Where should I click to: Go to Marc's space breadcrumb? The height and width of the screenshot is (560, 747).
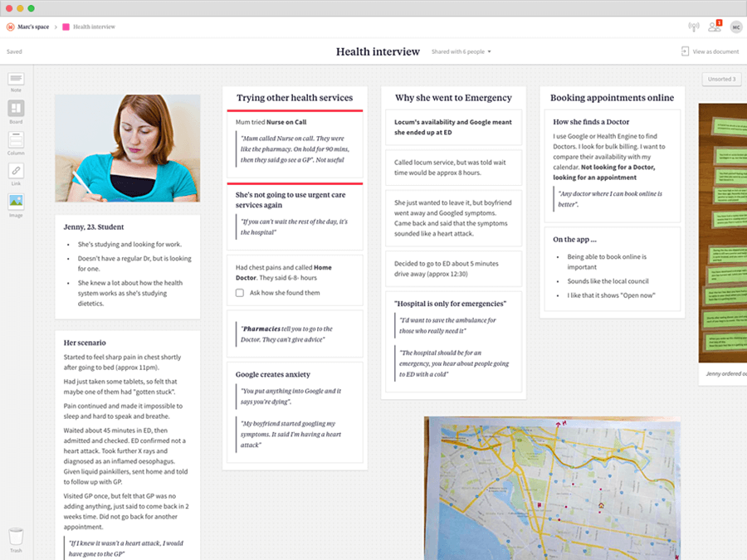(33, 27)
